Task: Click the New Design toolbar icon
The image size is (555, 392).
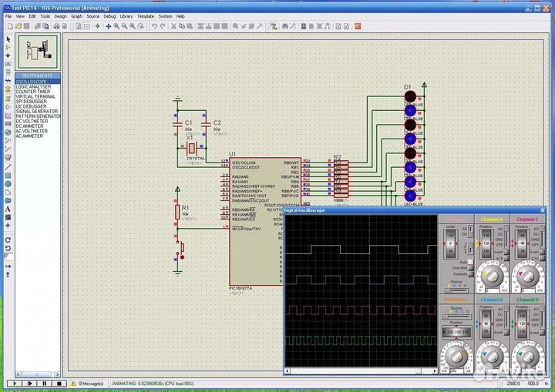Action: point(10,26)
